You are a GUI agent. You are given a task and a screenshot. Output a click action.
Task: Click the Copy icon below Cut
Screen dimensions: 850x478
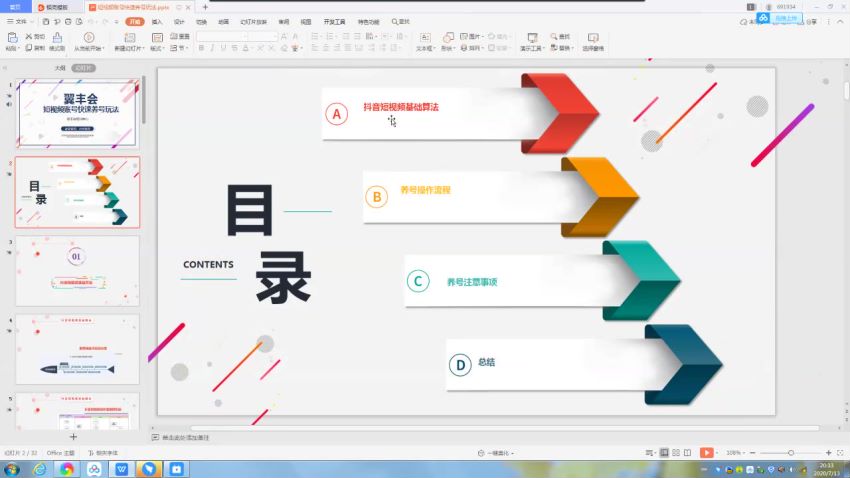pyautogui.click(x=29, y=48)
